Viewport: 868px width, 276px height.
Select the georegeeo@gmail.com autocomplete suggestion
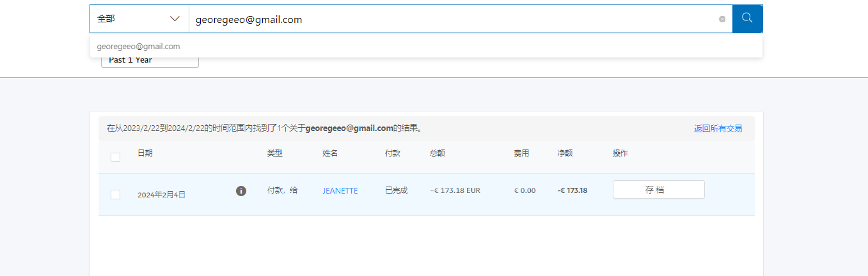pos(139,47)
